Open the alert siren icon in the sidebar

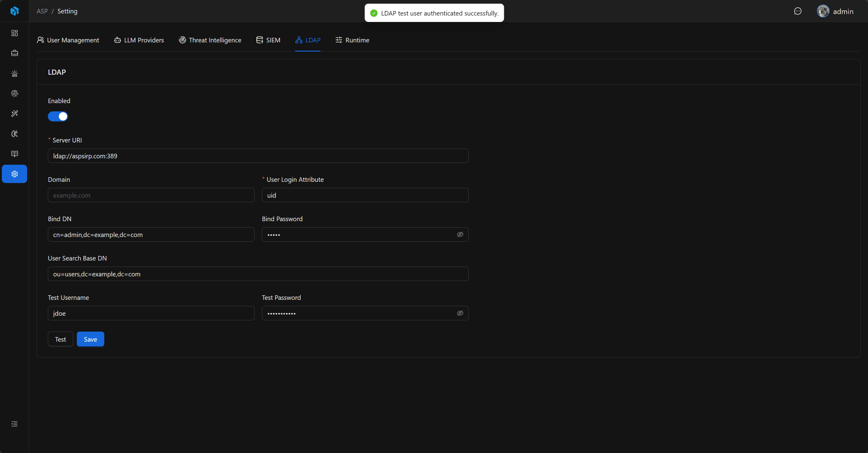15,73
